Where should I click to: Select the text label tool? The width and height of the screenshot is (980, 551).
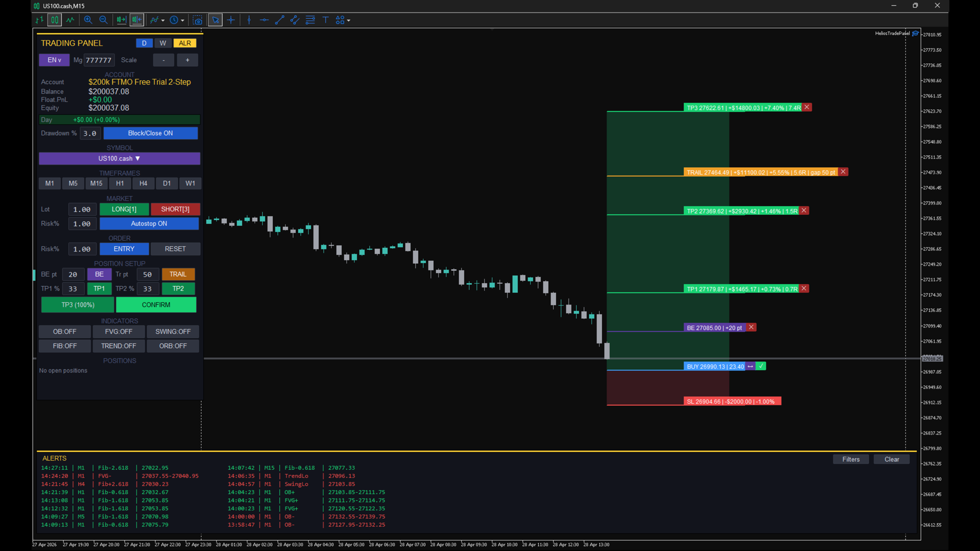coord(325,20)
